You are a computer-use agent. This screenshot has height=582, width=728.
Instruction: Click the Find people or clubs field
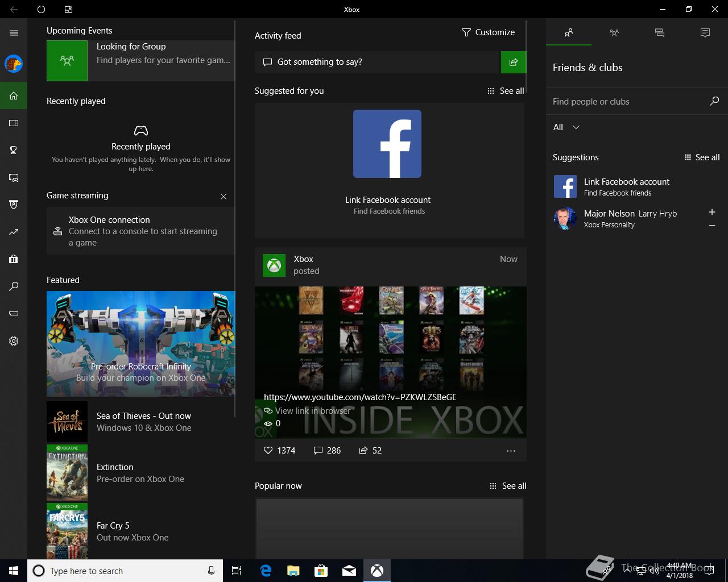pos(627,102)
